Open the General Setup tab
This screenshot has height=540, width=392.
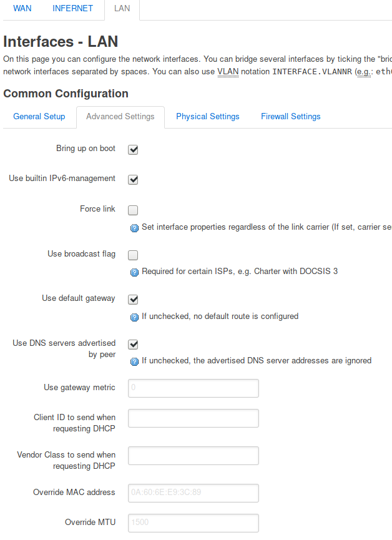(x=39, y=116)
